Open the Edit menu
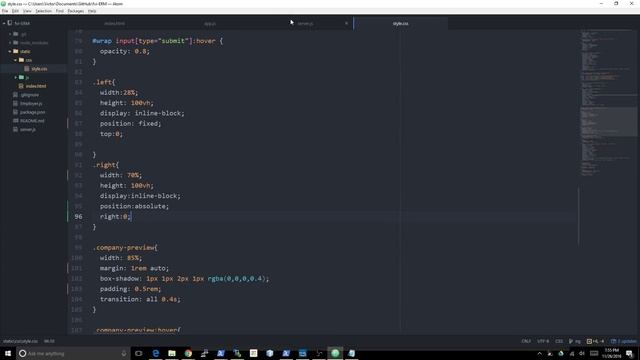The height and width of the screenshot is (360, 640). pos(15,11)
